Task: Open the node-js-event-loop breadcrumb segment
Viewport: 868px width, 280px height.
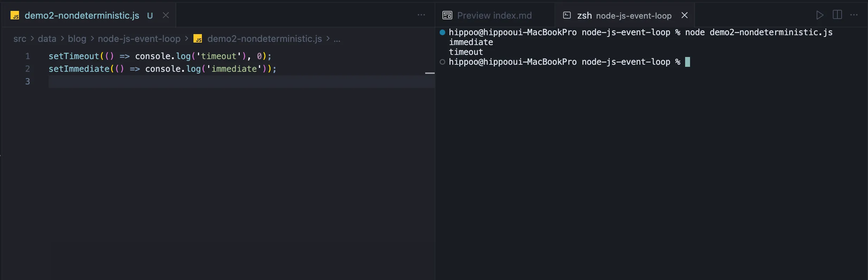Action: tap(139, 39)
